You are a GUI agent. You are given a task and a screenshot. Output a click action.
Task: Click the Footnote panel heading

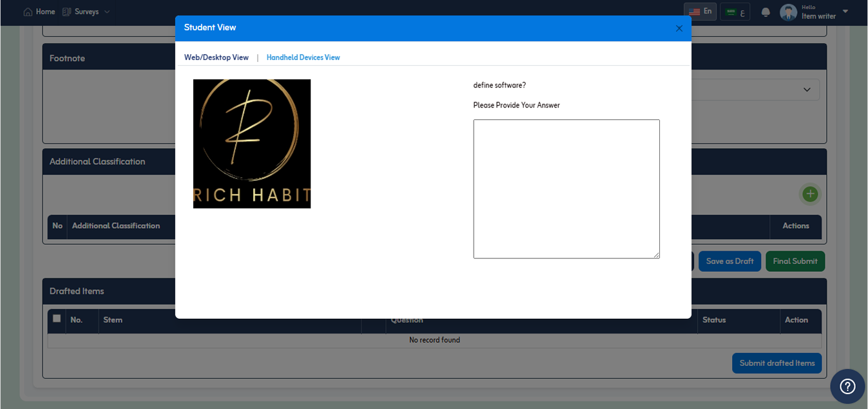[67, 58]
